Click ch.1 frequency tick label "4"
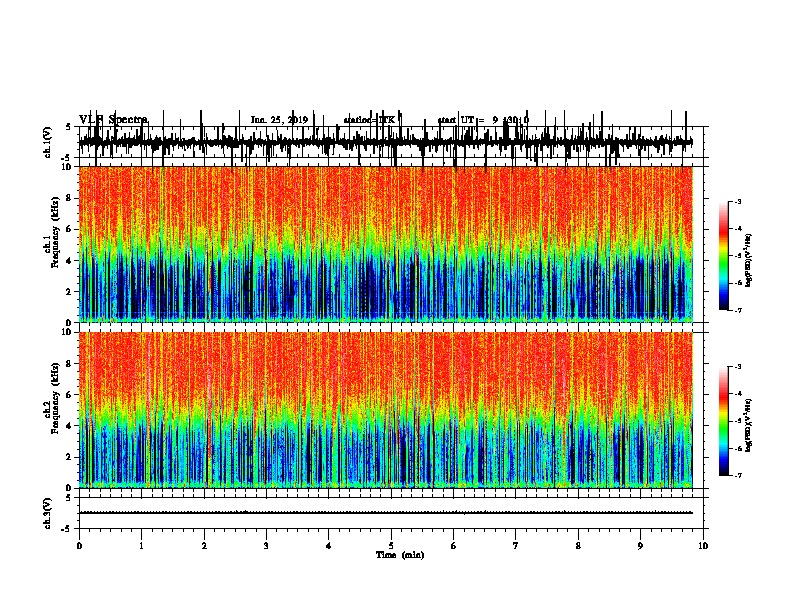Viewport: 792px width, 612px height. click(x=70, y=261)
